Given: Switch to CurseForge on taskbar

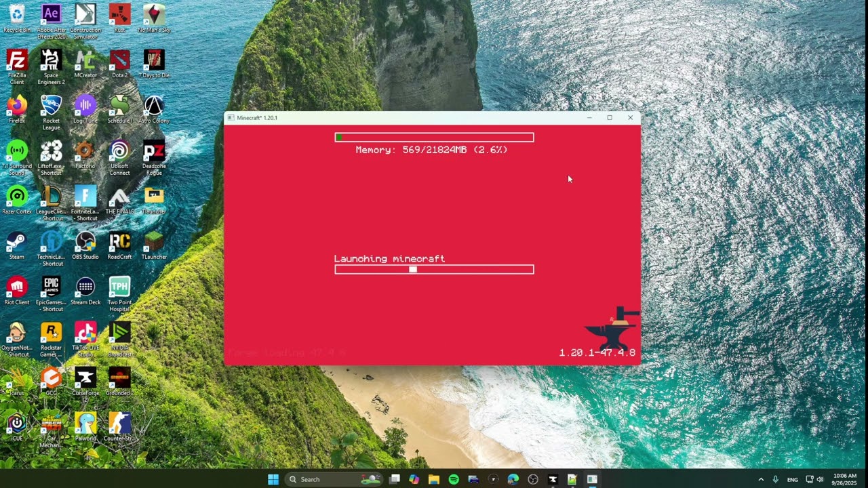Looking at the screenshot, I should tap(553, 479).
